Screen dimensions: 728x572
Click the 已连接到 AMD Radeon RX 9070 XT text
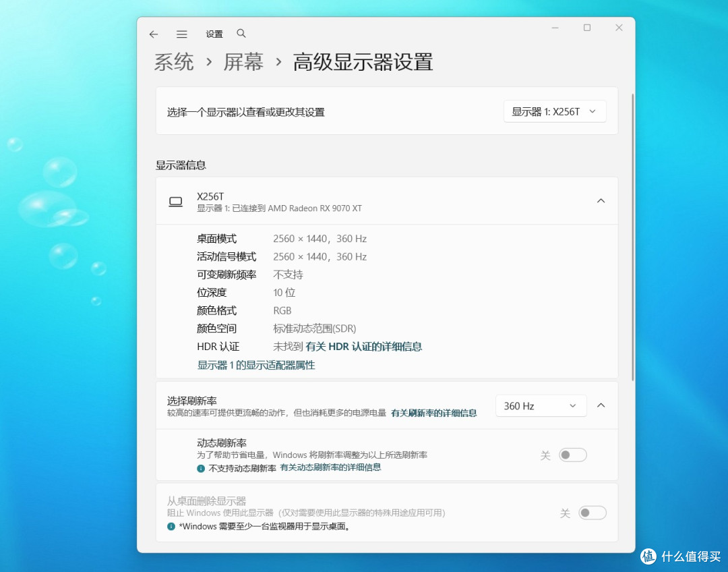pos(297,208)
